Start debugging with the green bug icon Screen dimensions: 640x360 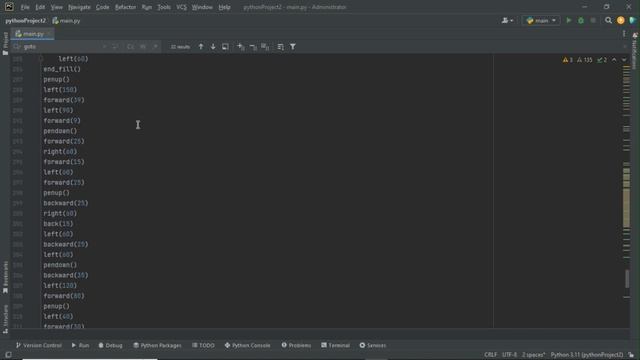(581, 20)
